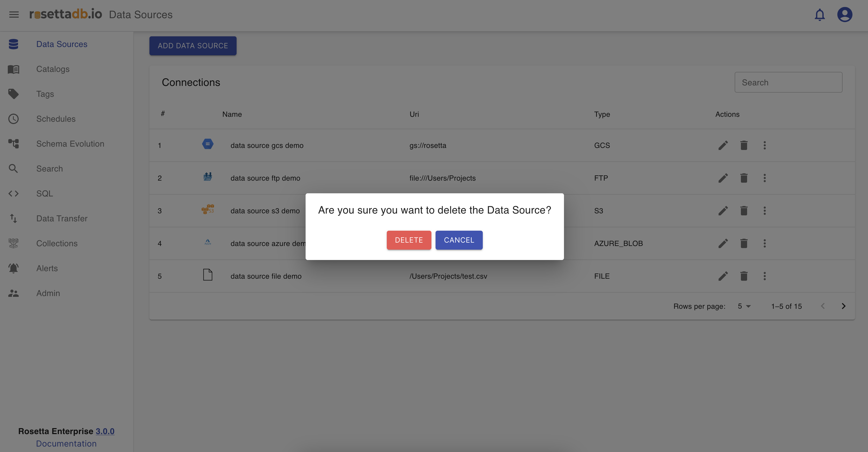
Task: Click trash icon for ftp demo row
Action: click(x=744, y=178)
